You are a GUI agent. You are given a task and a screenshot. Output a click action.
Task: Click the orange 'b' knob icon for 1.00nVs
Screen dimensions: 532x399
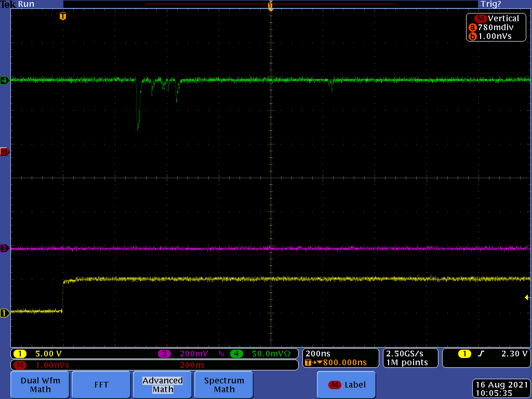472,36
